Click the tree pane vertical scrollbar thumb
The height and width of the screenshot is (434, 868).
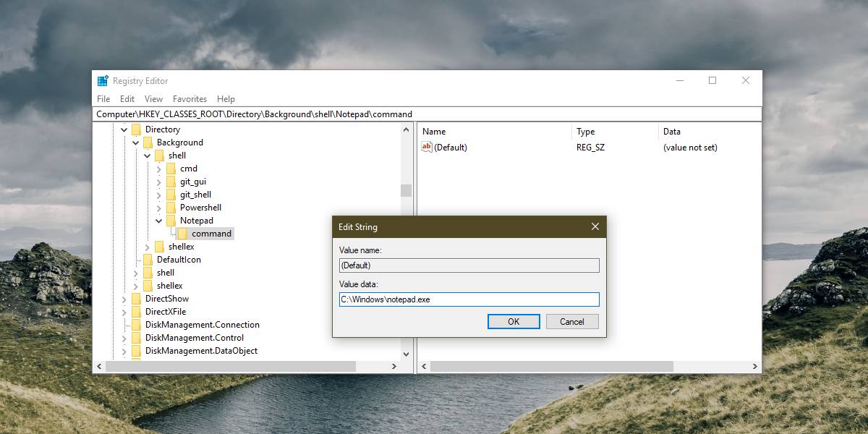tap(406, 190)
